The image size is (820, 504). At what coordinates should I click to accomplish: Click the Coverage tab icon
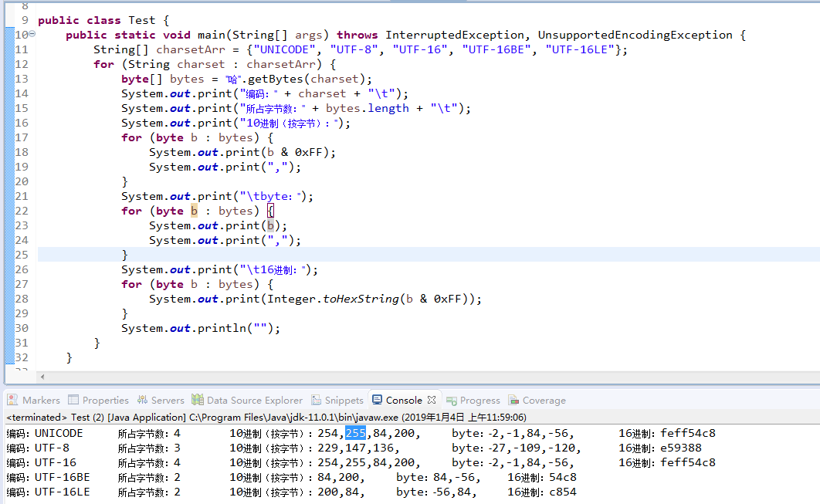pyautogui.click(x=514, y=400)
